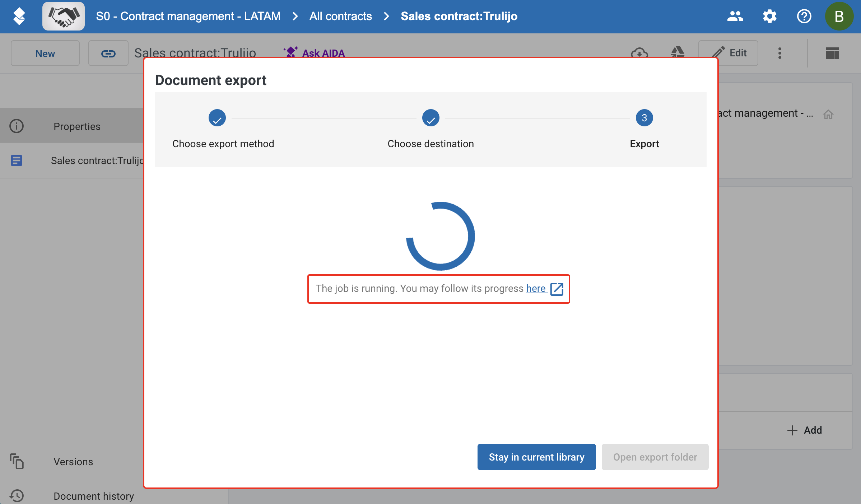Open the handshake library icon
861x504 pixels.
coord(64,16)
